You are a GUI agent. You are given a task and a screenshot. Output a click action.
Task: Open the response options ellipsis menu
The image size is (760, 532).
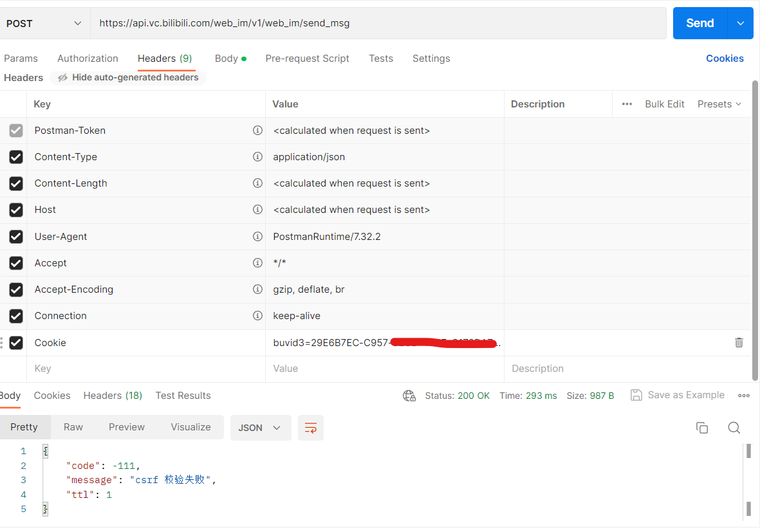point(744,395)
